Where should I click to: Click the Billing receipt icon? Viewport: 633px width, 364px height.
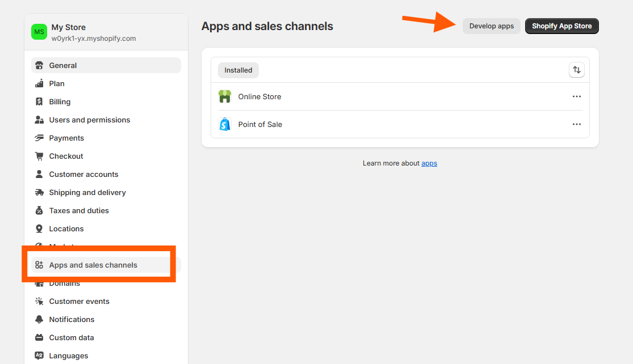39,101
